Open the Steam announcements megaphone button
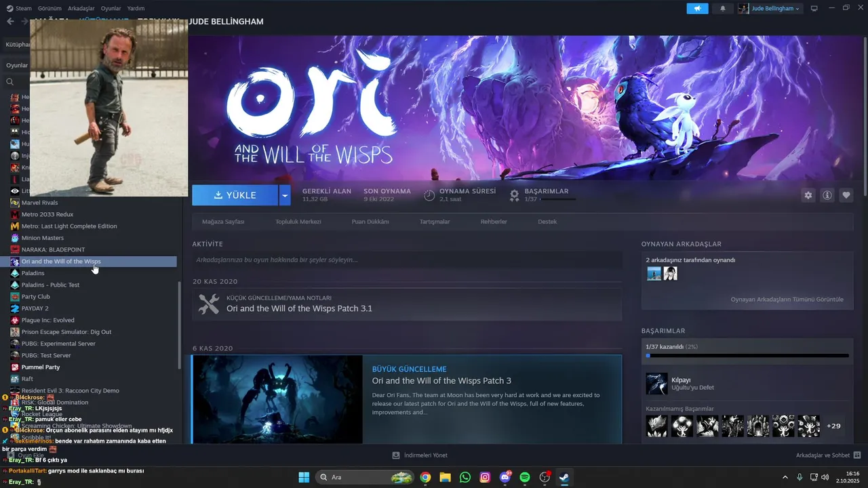The height and width of the screenshot is (488, 868). point(697,8)
